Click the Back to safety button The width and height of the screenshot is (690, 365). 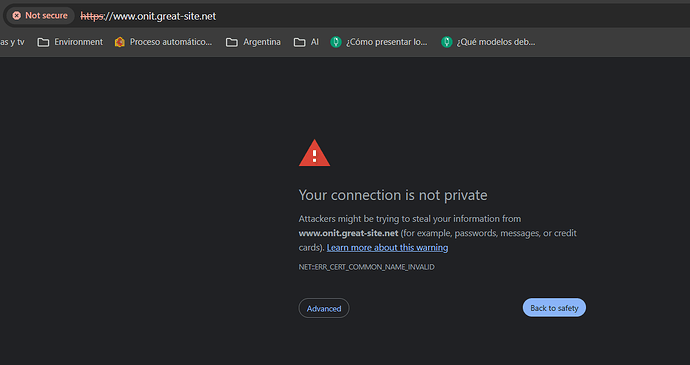554,308
